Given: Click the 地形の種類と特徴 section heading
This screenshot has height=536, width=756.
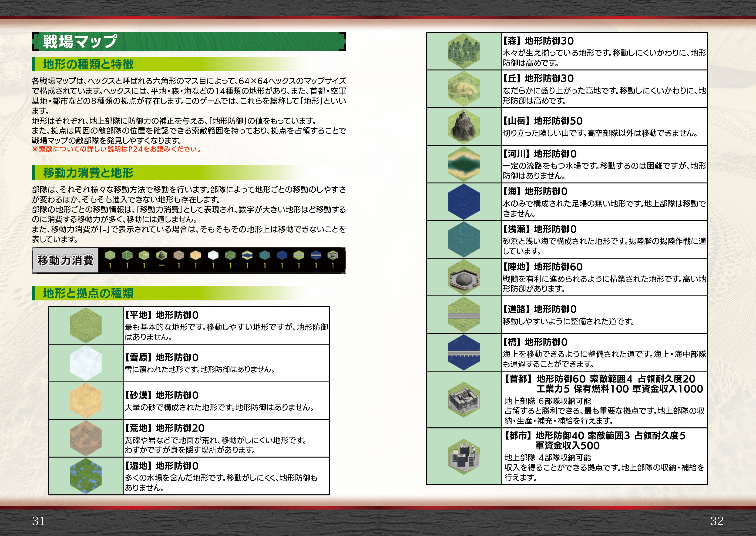Looking at the screenshot, I should pyautogui.click(x=88, y=64).
